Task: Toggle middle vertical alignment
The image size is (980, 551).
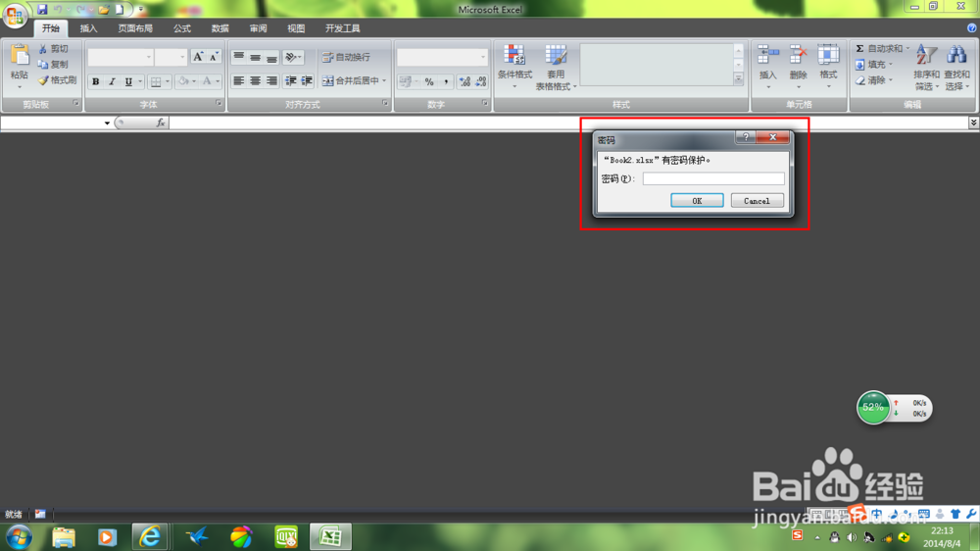Action: 255,57
